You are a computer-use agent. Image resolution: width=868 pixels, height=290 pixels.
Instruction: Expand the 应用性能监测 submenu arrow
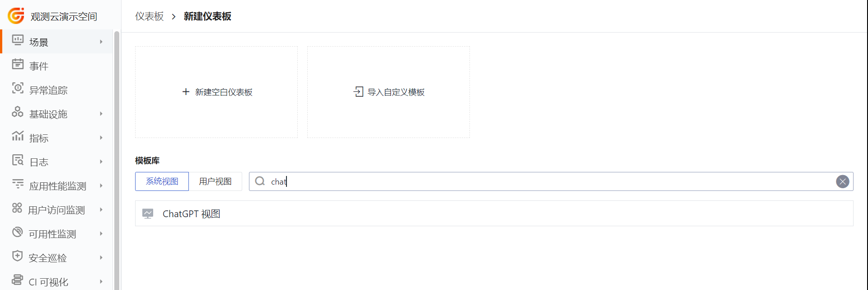click(101, 185)
